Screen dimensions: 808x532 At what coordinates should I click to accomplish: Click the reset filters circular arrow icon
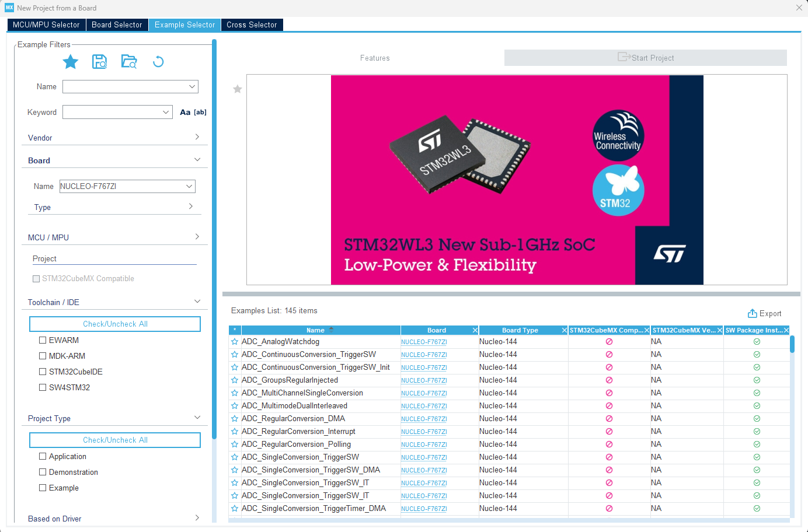pos(158,61)
